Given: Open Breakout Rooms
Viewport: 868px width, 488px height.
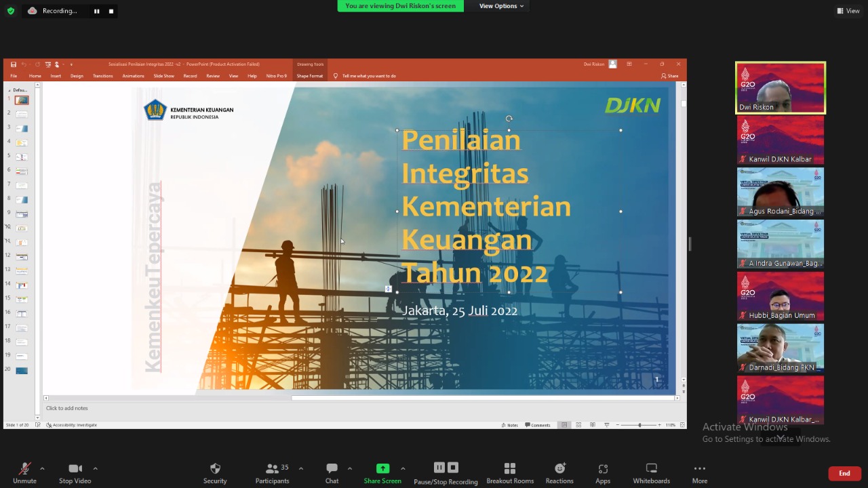Looking at the screenshot, I should 510,473.
